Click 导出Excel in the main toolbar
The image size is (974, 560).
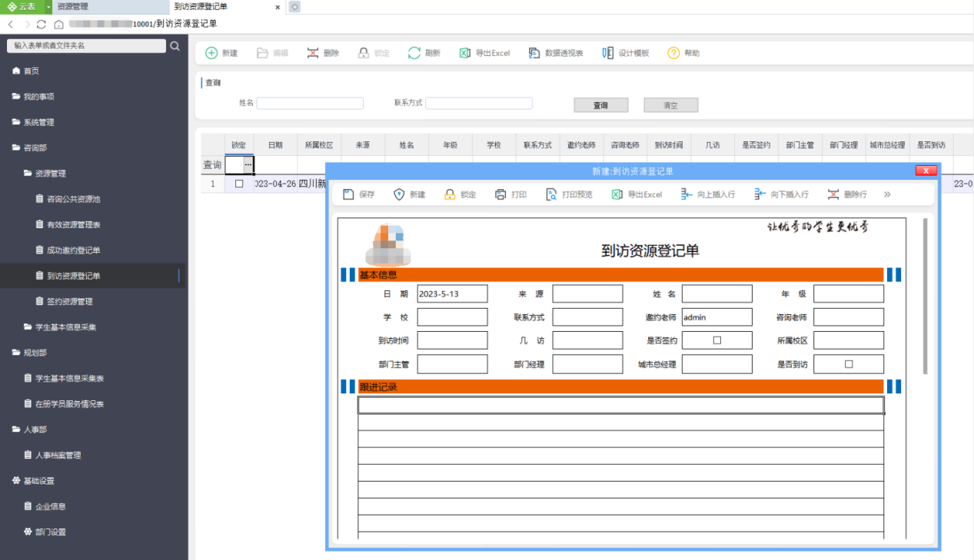click(484, 53)
